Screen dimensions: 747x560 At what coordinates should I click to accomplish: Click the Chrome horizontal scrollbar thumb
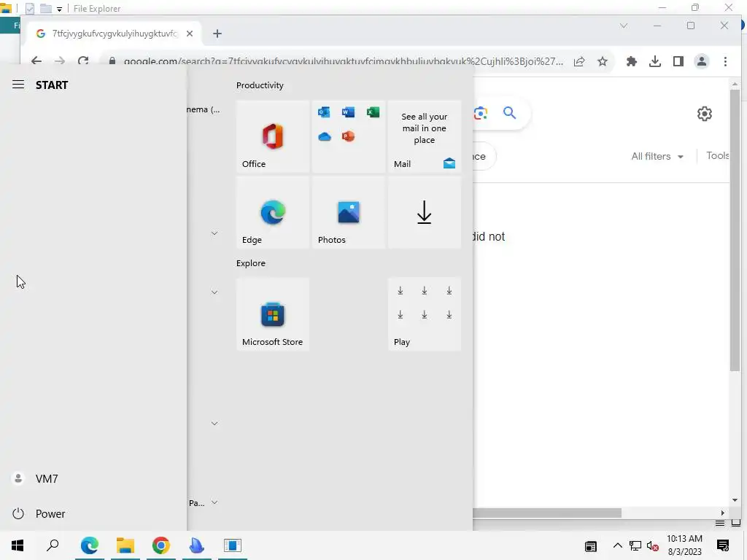pos(547,513)
